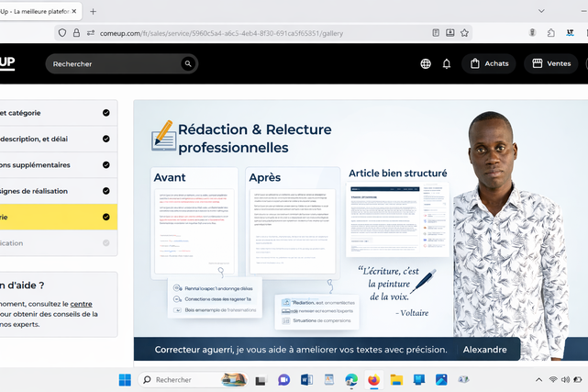
Task: Toggle reader view icon in address bar
Action: (436, 33)
